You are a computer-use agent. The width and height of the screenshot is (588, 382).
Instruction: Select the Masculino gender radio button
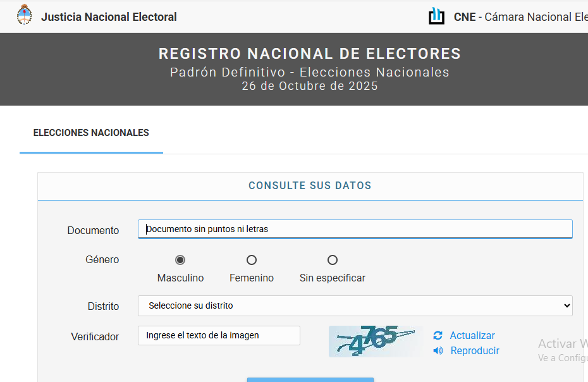(x=180, y=260)
